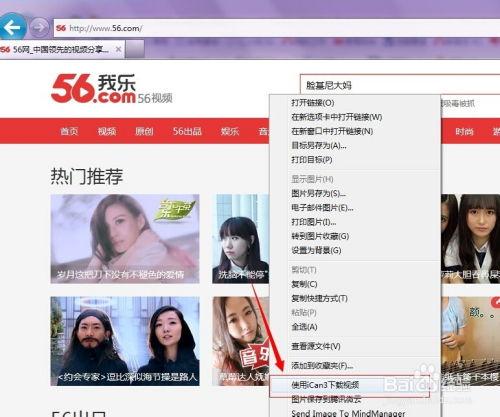500x417 pixels.
Task: Open the 岁月这把刀 video thumbnail
Action: [125, 239]
